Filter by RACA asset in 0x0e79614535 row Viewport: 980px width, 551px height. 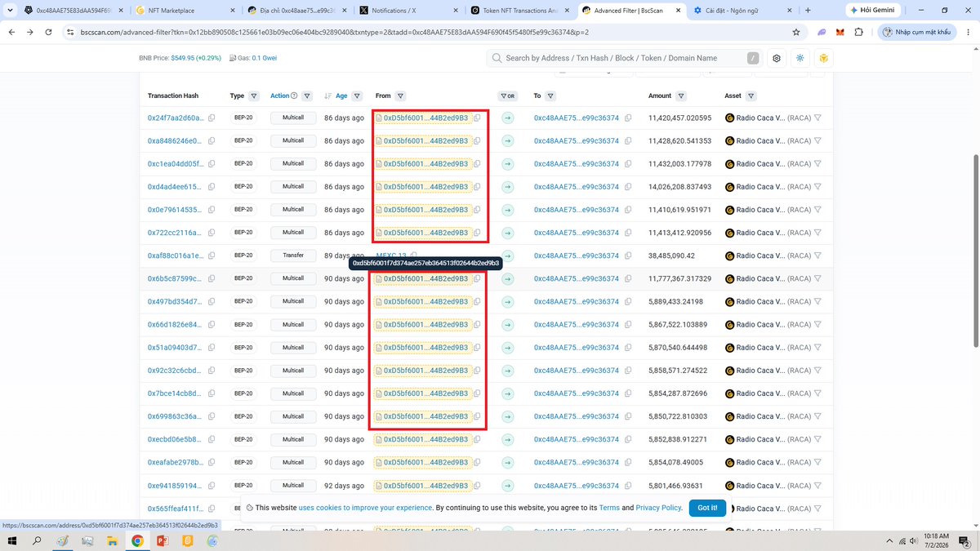pos(817,210)
